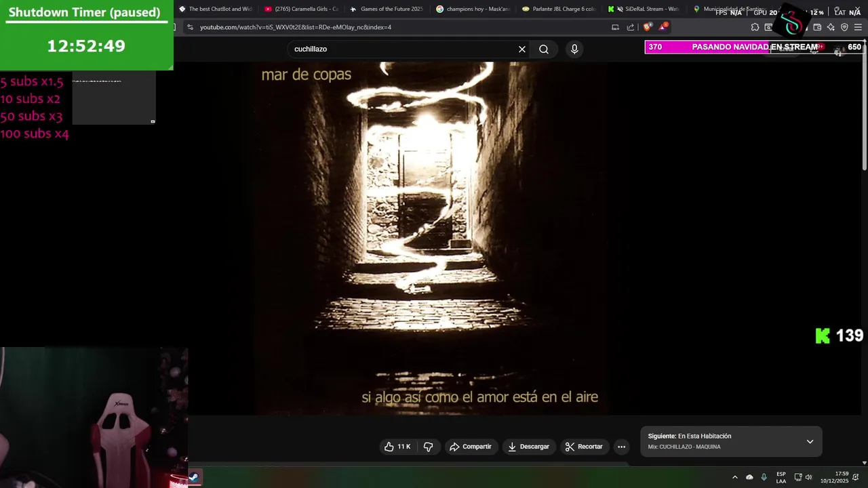
Task: Switch to 'Parlante JBL Charge 6' tab
Action: tap(559, 9)
